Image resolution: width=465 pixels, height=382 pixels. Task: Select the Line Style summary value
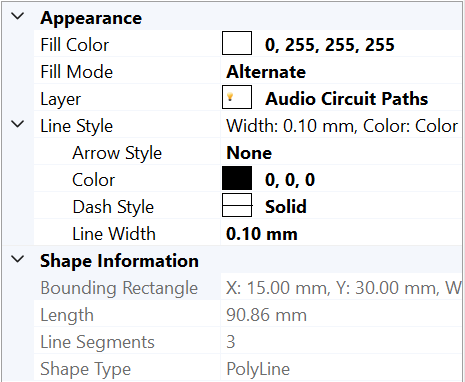click(x=342, y=126)
